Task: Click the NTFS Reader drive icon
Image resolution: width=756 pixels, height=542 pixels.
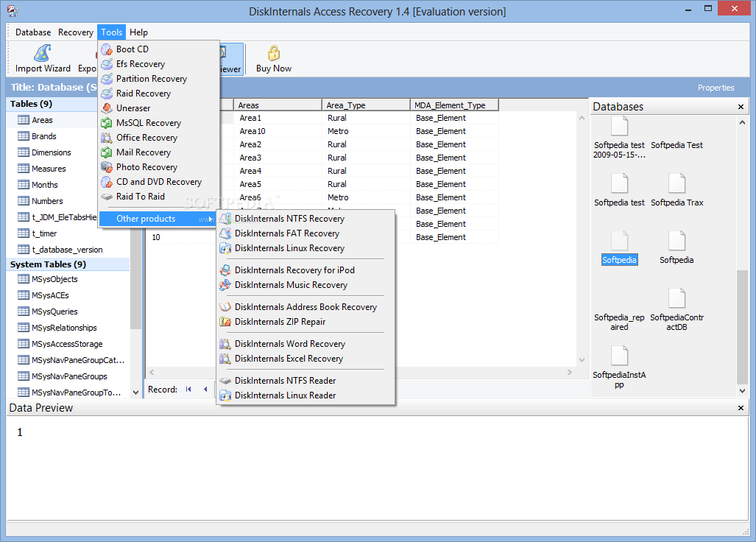Action: click(225, 381)
